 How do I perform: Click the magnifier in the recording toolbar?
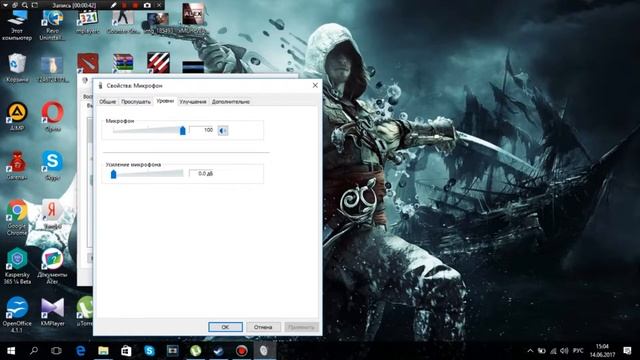click(25, 5)
